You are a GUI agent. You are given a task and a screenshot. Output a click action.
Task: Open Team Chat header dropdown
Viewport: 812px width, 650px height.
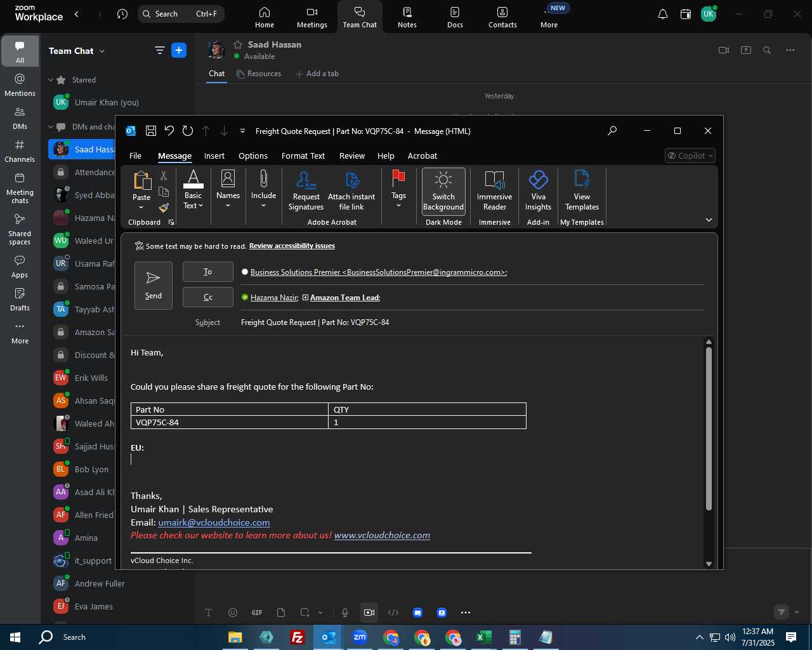point(101,51)
